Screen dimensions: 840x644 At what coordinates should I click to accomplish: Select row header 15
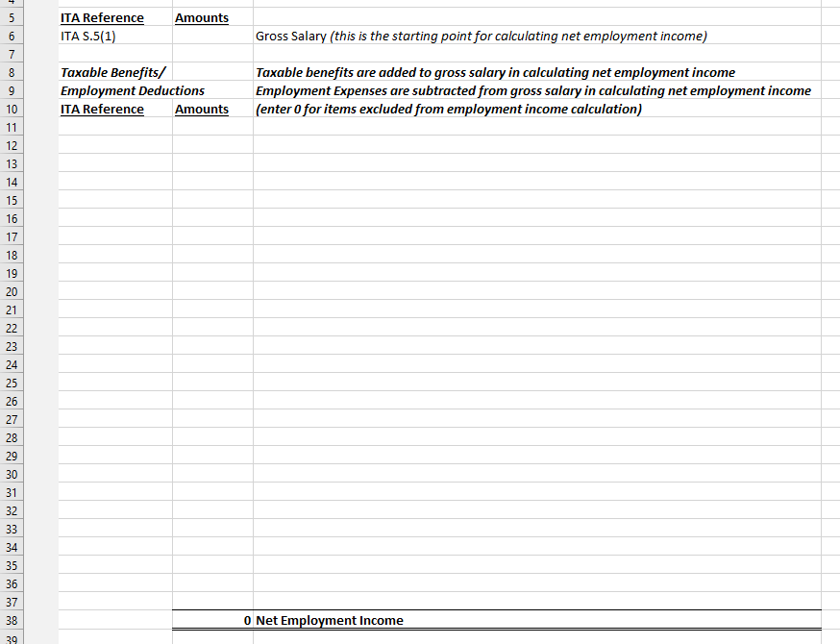(x=12, y=200)
